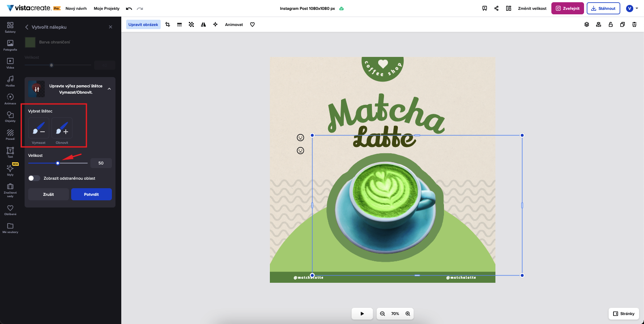This screenshot has width=644, height=324.
Task: Click the brush Velikost slider handle
Action: 58,163
